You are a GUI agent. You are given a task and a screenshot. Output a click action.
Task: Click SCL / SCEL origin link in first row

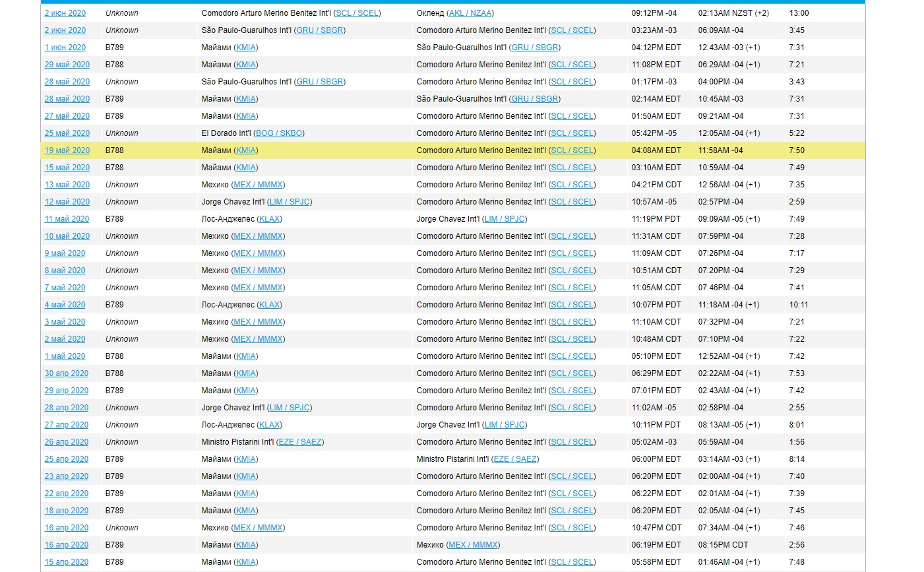[357, 13]
